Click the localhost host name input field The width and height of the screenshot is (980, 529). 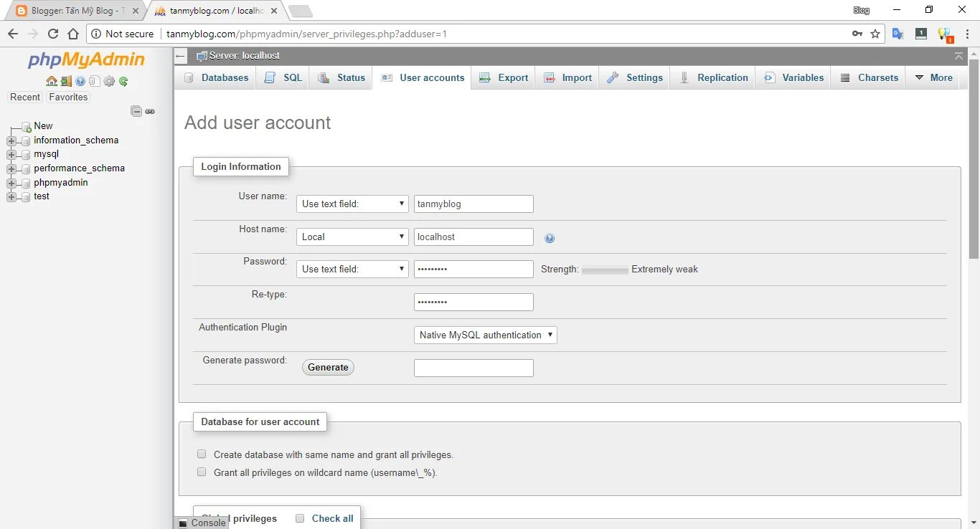(x=473, y=237)
